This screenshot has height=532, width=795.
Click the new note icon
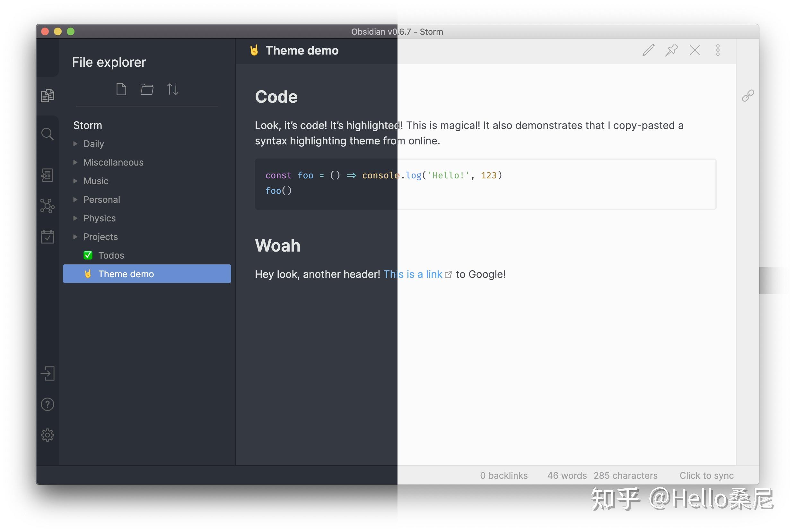coord(121,89)
